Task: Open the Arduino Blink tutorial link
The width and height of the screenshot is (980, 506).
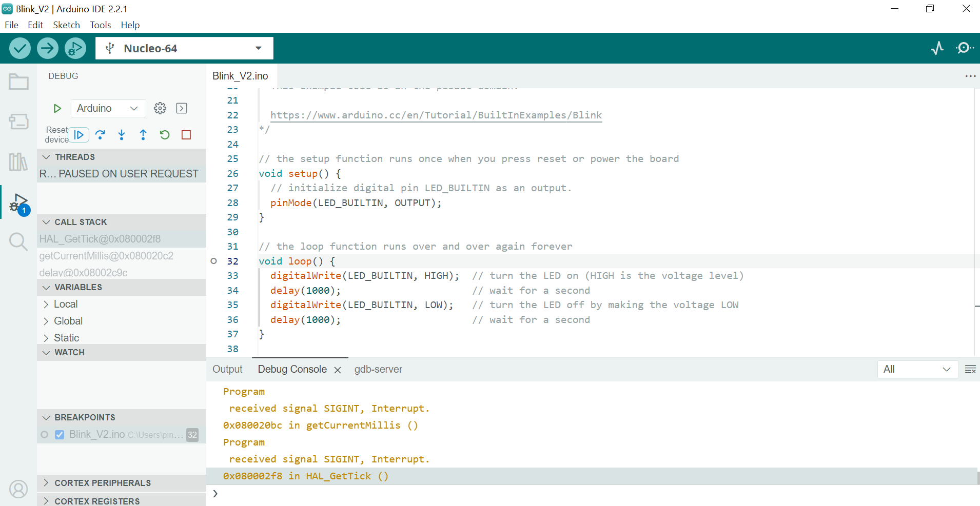Action: click(436, 115)
